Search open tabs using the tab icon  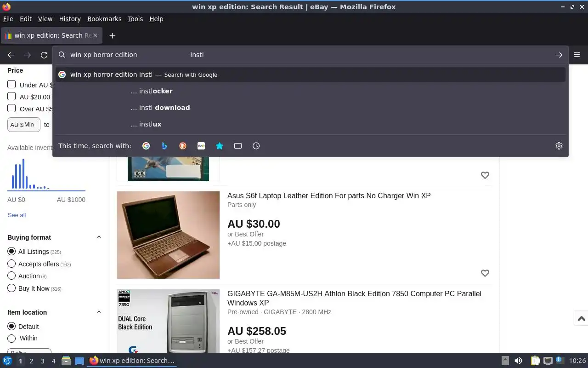pos(238,146)
